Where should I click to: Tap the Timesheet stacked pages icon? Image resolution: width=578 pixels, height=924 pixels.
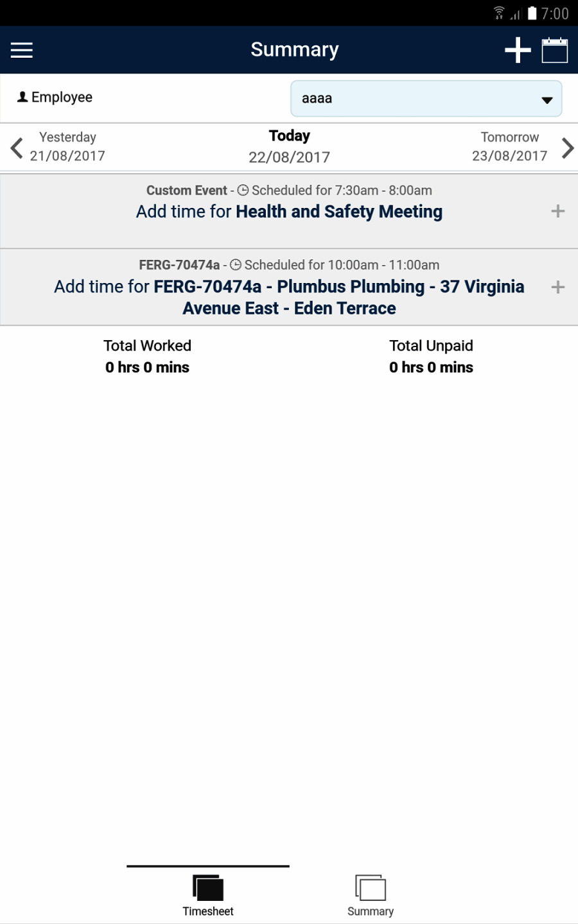208,888
